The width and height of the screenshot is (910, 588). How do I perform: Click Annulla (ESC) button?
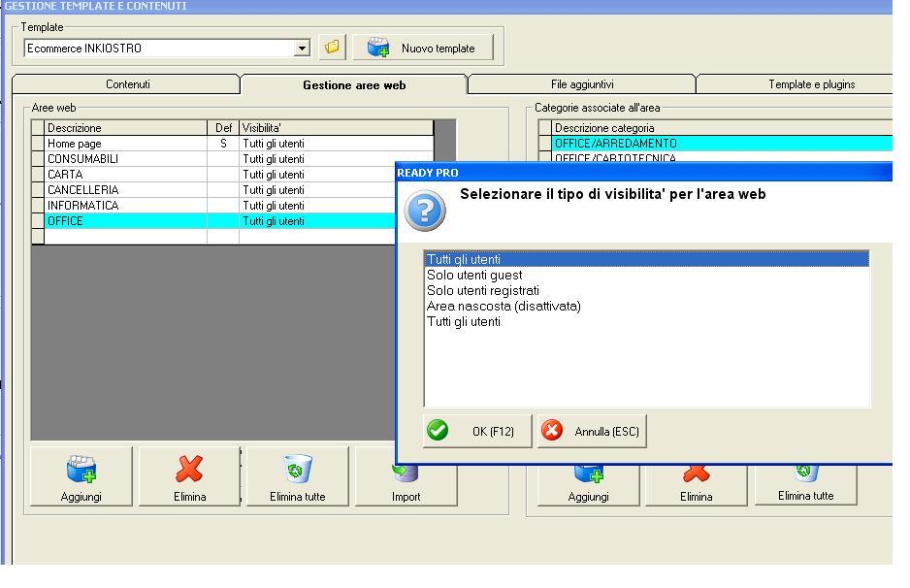(592, 431)
